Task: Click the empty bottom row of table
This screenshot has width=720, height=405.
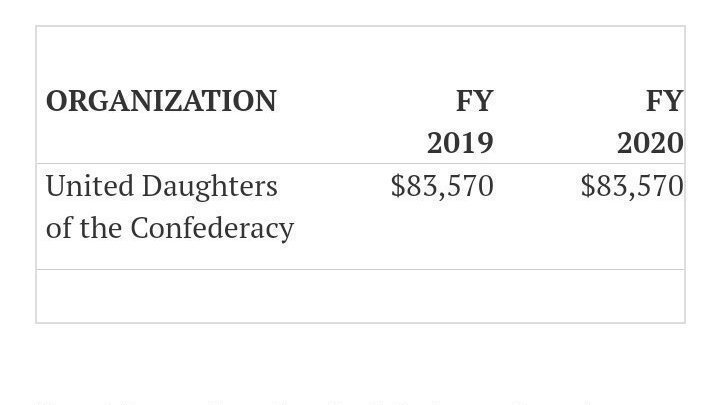Action: tap(360, 296)
